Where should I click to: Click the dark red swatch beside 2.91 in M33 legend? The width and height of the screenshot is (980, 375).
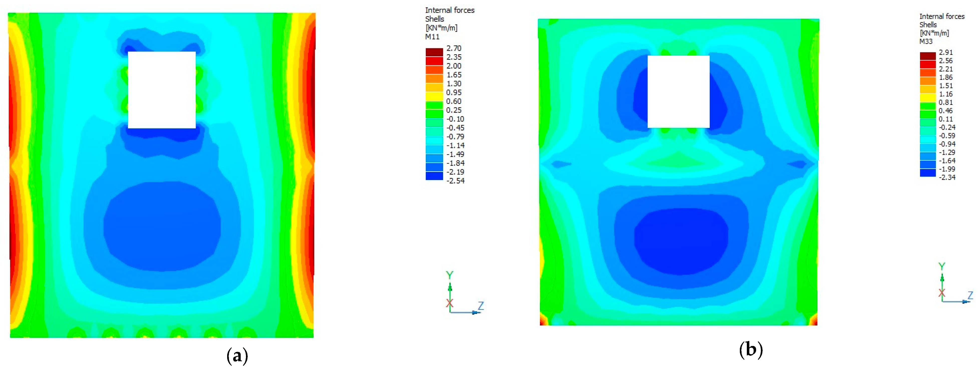pyautogui.click(x=927, y=56)
